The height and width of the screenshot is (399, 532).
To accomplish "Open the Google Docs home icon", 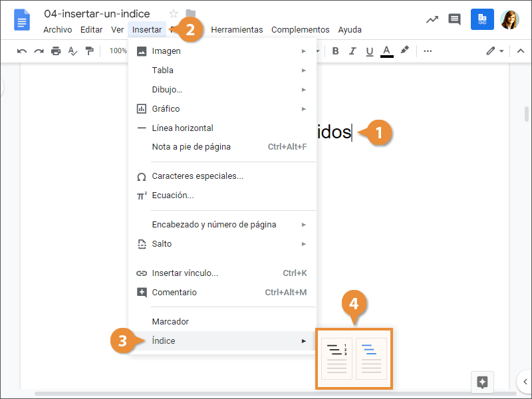I will [22, 20].
